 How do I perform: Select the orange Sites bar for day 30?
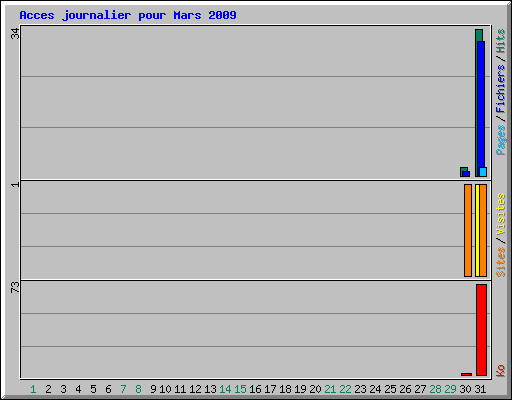[x=468, y=230]
